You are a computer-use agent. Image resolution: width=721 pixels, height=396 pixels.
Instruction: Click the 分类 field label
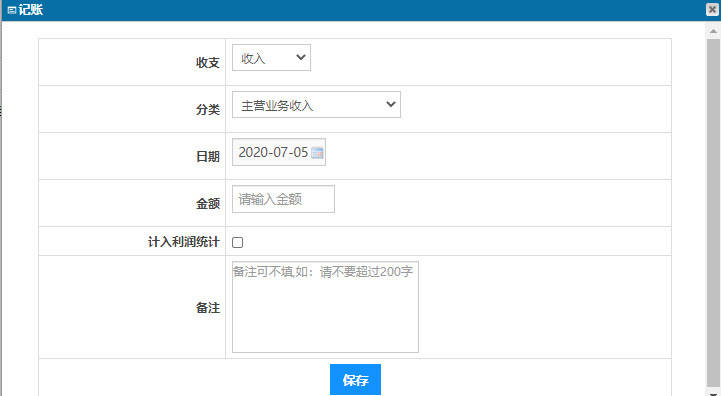pyautogui.click(x=208, y=110)
